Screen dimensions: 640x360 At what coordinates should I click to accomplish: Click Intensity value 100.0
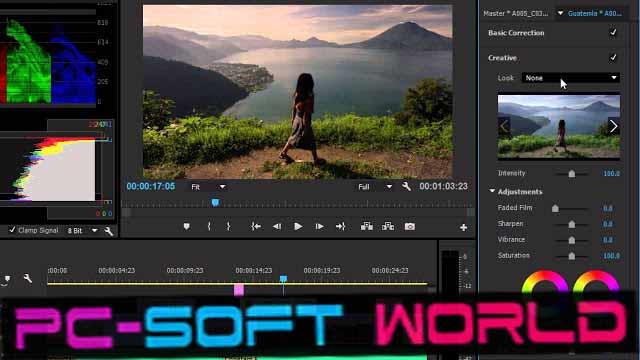(x=611, y=173)
